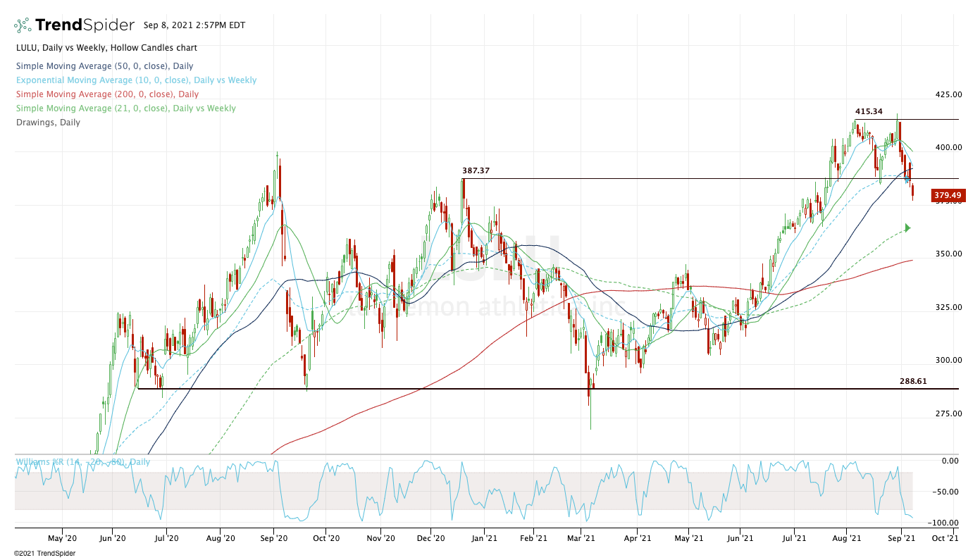Click the ©2021 TrendSpider copyright text
980x560 pixels.
(x=44, y=553)
